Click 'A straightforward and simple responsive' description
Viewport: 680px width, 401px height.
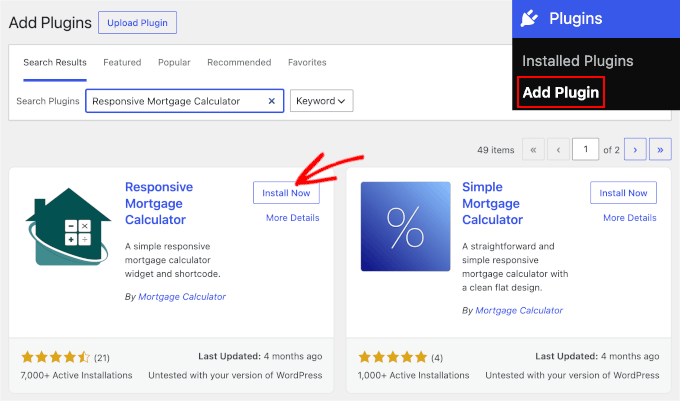click(x=515, y=267)
